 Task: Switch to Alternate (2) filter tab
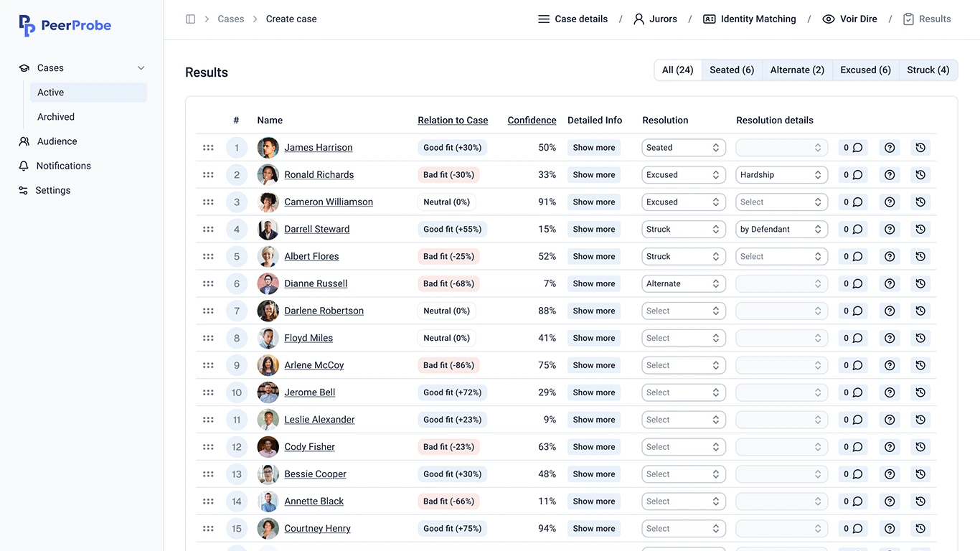tap(797, 70)
